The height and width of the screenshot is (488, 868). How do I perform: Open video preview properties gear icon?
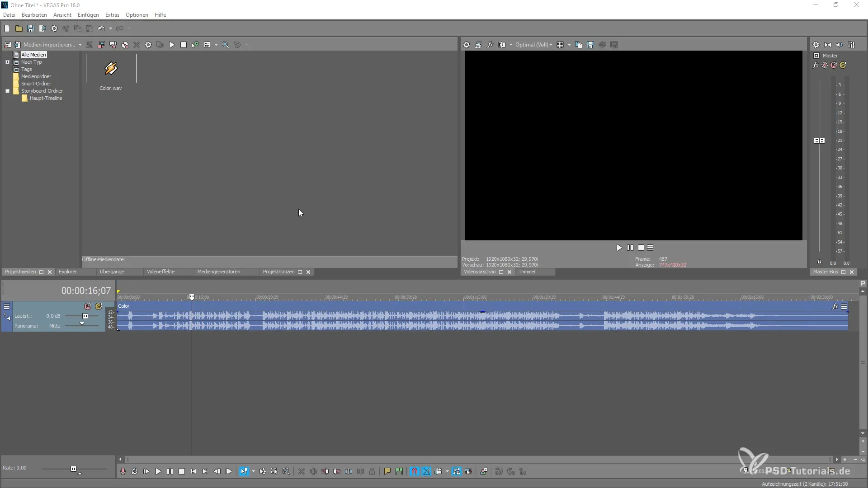point(467,45)
